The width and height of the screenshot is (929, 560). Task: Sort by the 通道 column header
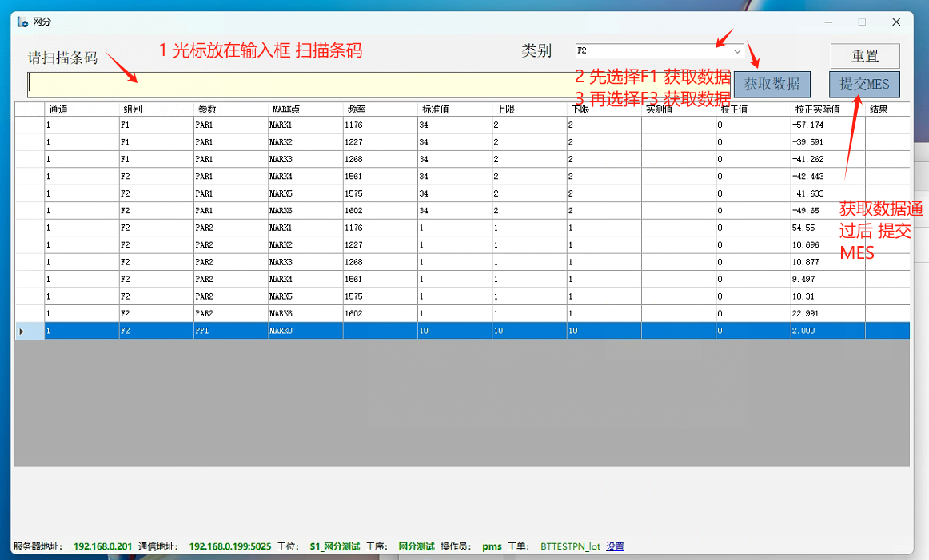click(x=81, y=109)
